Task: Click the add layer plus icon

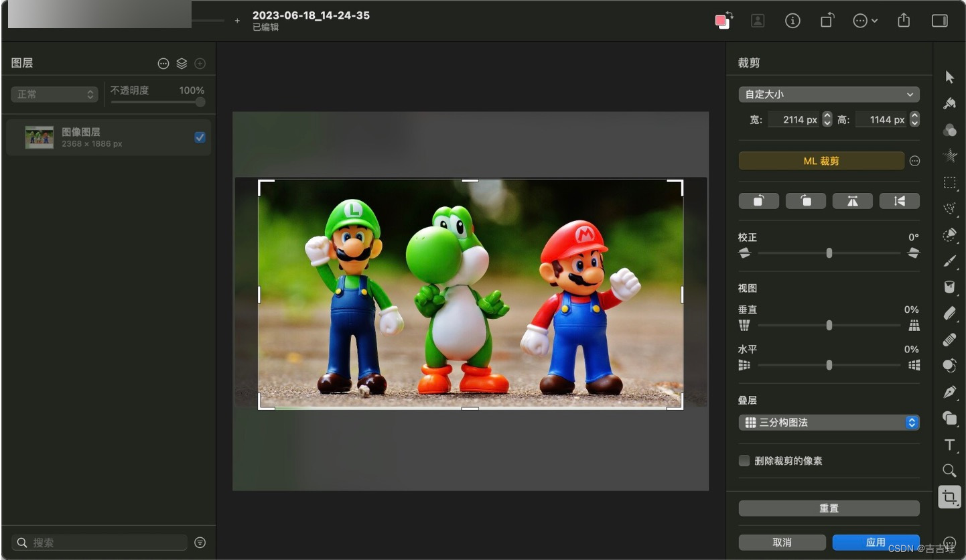Action: (200, 64)
